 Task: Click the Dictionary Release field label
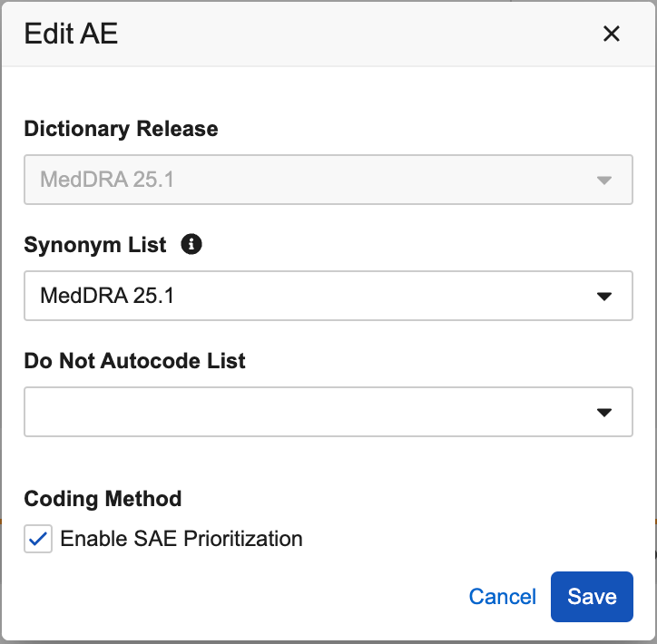pyautogui.click(x=121, y=129)
